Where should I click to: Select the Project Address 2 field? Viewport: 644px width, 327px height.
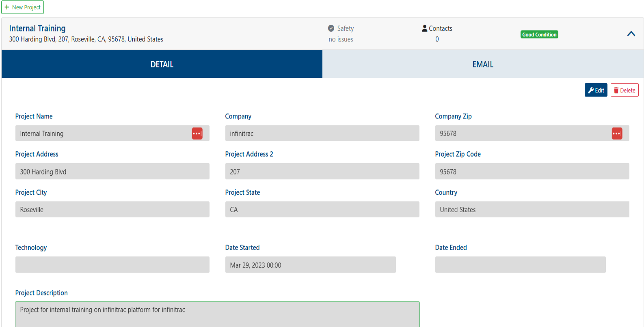322,171
